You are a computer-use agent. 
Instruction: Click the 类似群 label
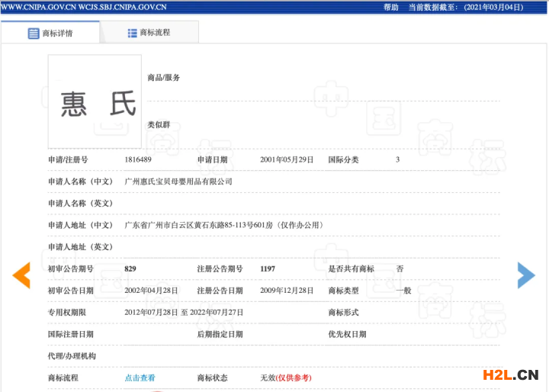point(159,125)
